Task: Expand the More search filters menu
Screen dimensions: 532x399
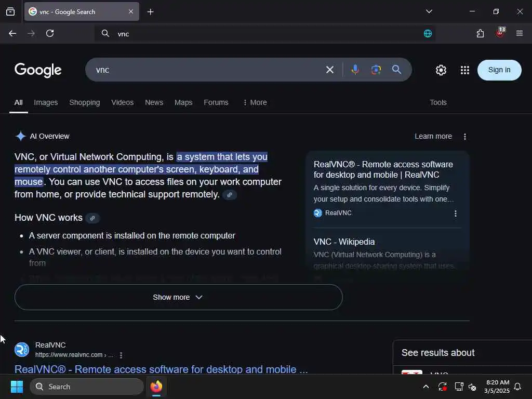Action: click(255, 102)
